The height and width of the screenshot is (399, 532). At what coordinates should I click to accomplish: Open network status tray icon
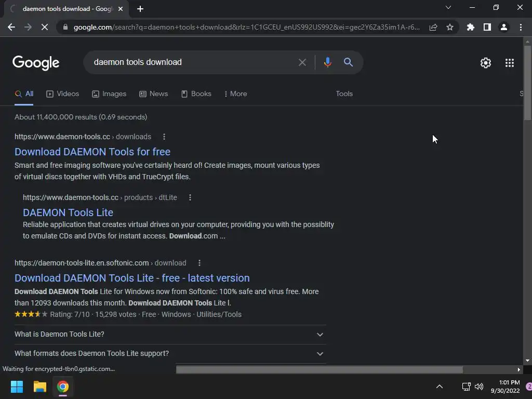point(466,387)
